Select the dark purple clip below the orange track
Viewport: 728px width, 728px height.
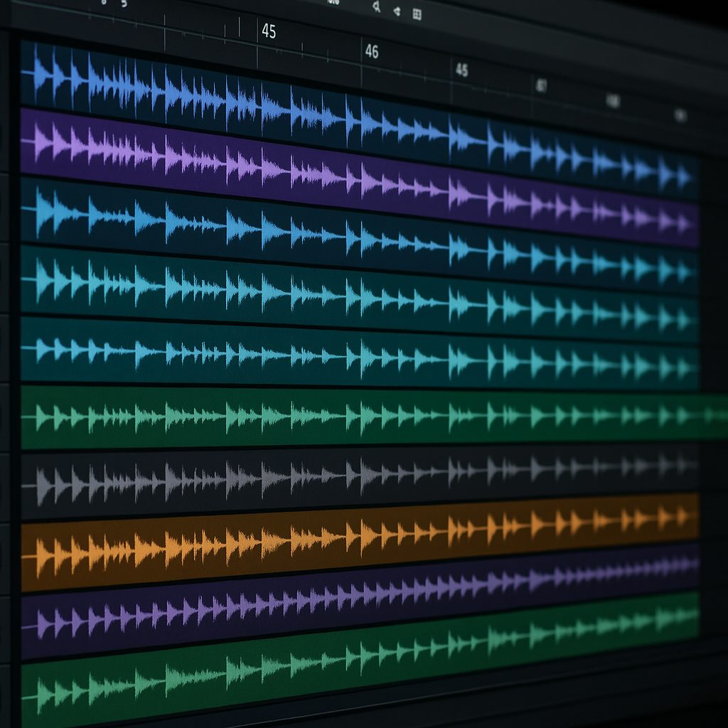click(x=284, y=604)
